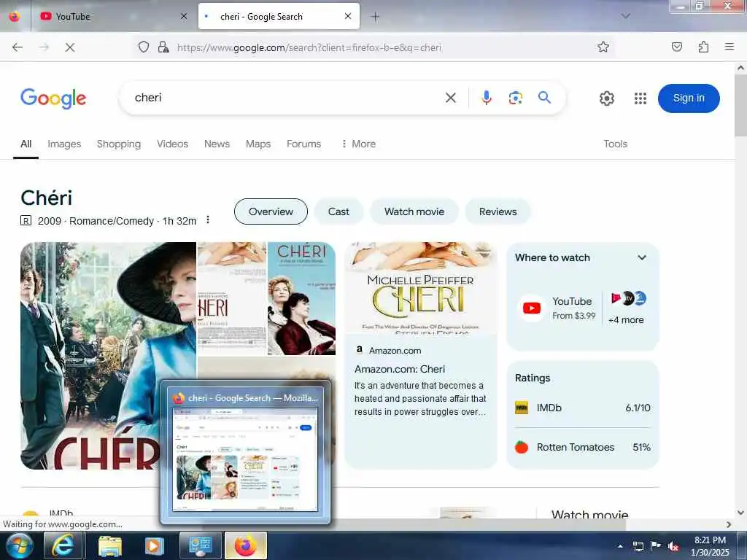Open the search Tools options
Viewport: 747px width, 560px height.
click(x=615, y=144)
